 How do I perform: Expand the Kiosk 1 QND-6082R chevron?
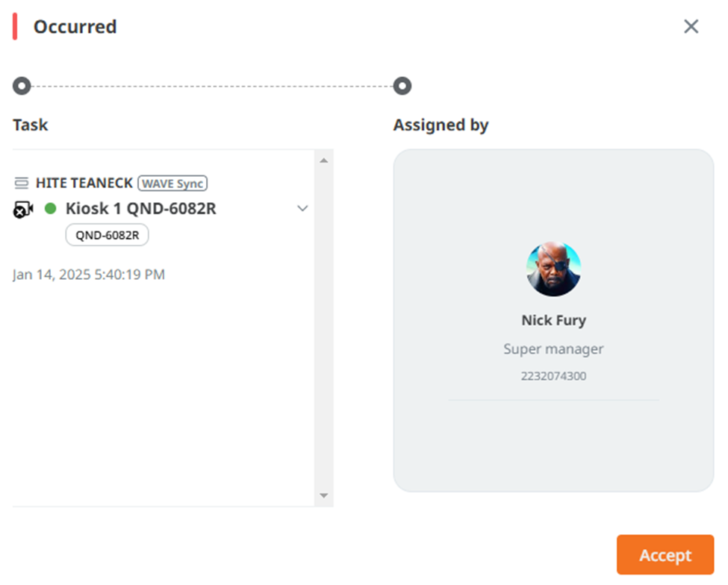[302, 208]
